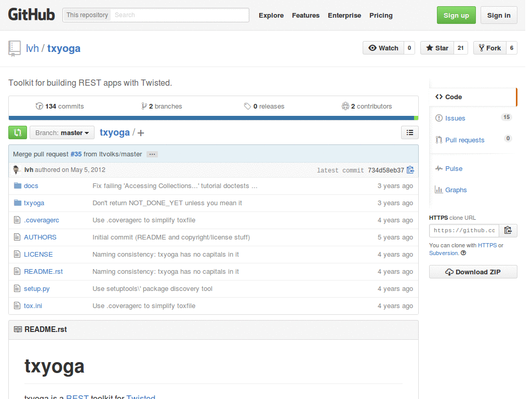Click the tag icon beside 0 releases

tap(247, 106)
